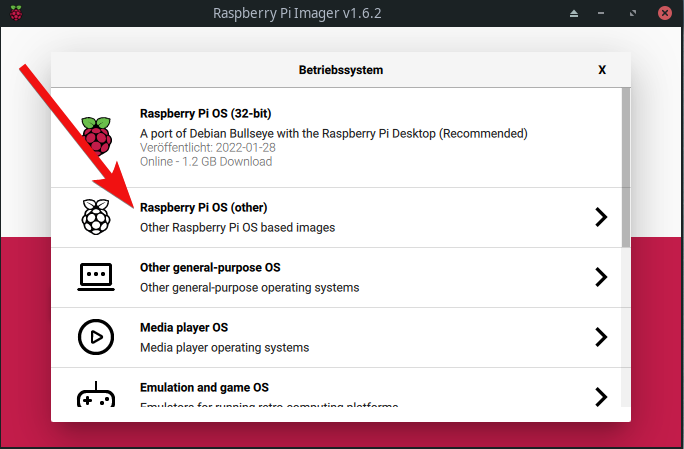
Task: Click 'Other general-purpose operating systems' description
Action: click(250, 288)
